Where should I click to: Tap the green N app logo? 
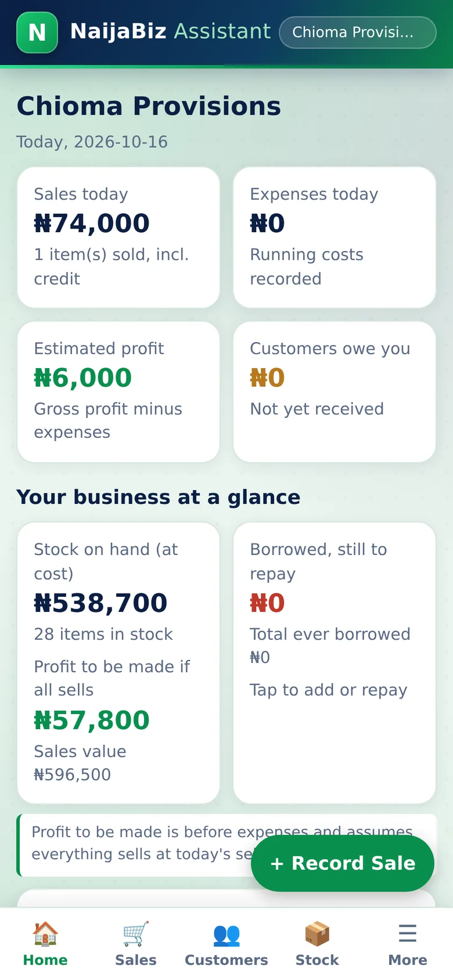(x=37, y=33)
